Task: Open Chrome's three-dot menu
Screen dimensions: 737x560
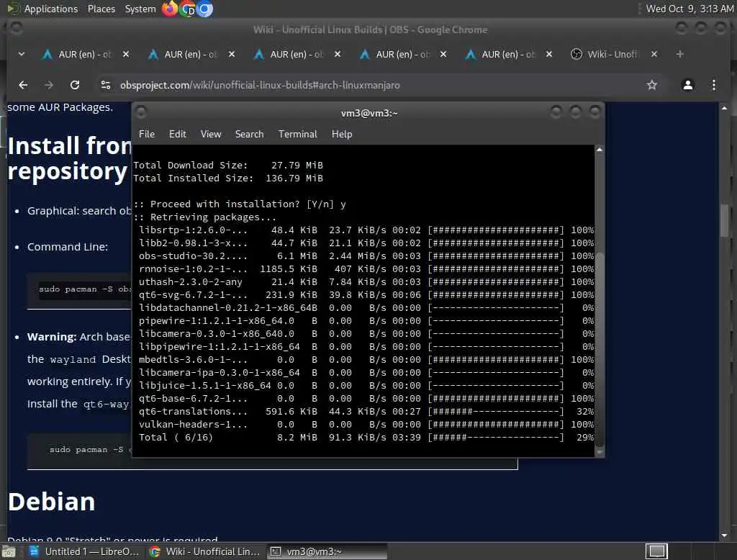Action: click(713, 85)
